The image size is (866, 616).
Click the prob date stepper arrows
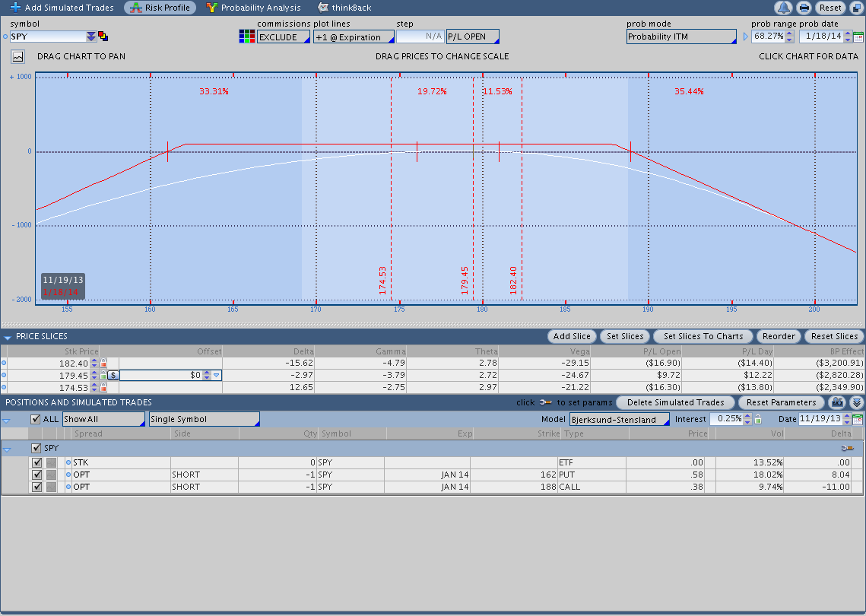tap(848, 37)
